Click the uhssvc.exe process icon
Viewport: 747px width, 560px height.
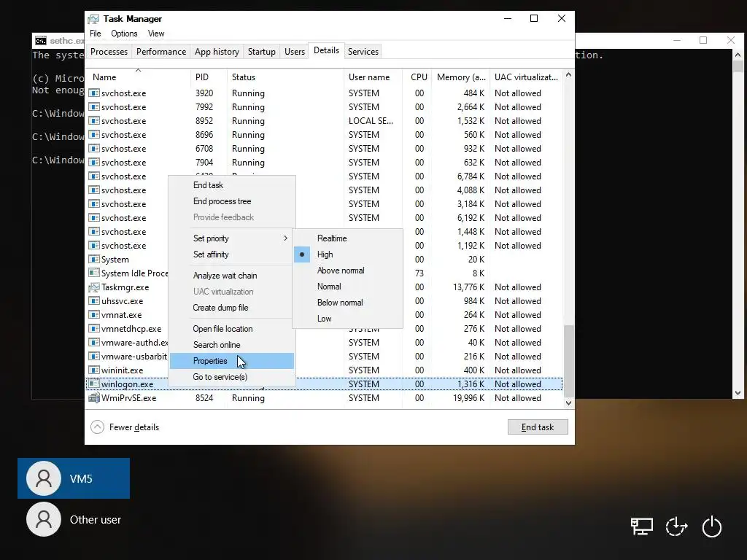point(94,301)
